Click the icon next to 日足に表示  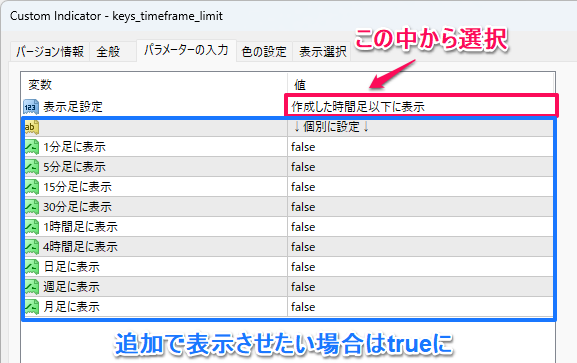[x=32, y=267]
